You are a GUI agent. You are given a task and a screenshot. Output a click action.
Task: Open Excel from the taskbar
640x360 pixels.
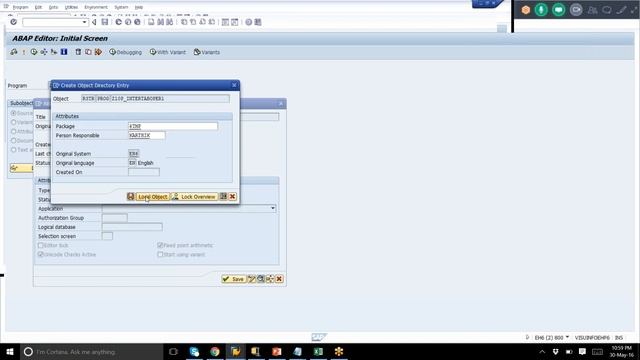pos(318,351)
